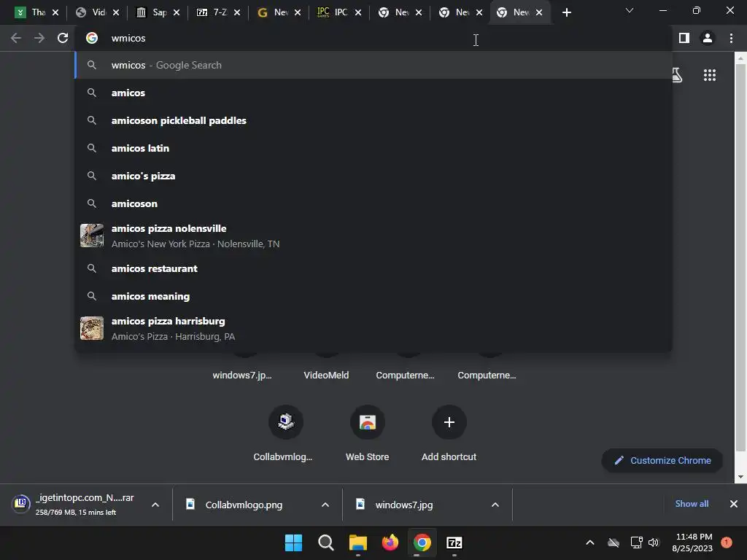Viewport: 747px width, 560px height.
Task: Select 'amicos pizza harrisburg' suggestion
Action: 373,328
